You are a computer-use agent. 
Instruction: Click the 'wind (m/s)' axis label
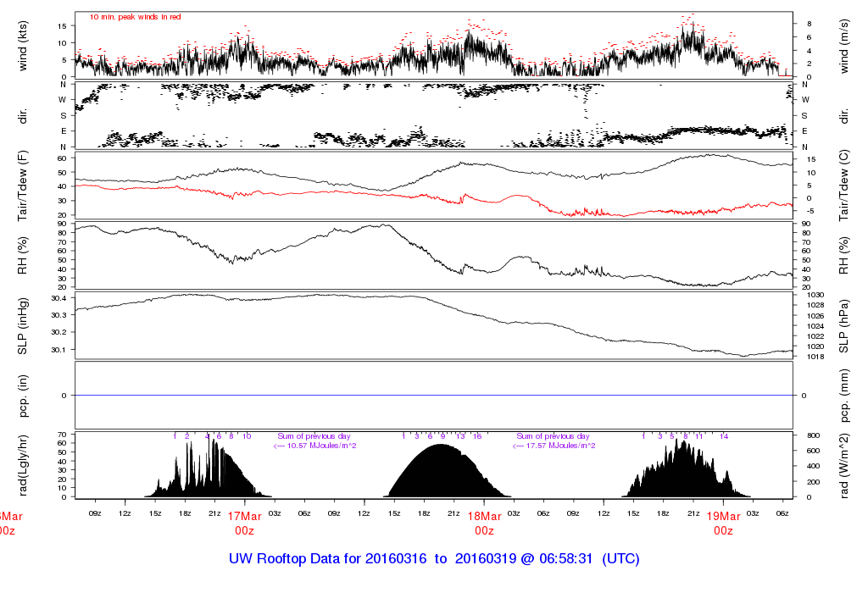click(x=844, y=47)
